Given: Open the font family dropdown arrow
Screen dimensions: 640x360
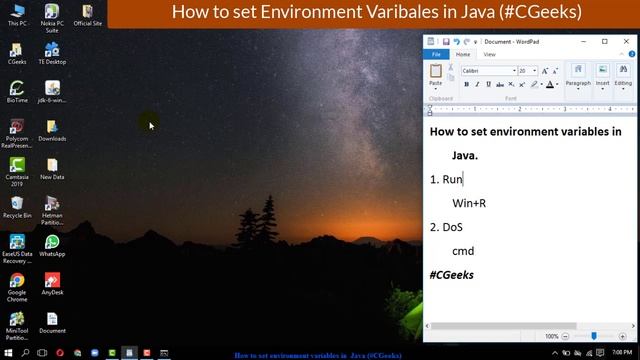Looking at the screenshot, I should [x=514, y=71].
